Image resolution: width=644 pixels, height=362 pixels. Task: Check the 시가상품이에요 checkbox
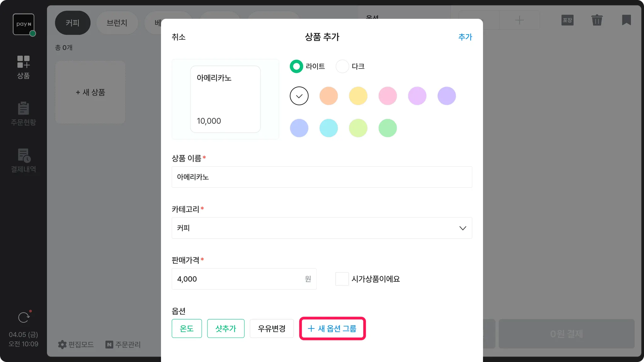(x=342, y=279)
